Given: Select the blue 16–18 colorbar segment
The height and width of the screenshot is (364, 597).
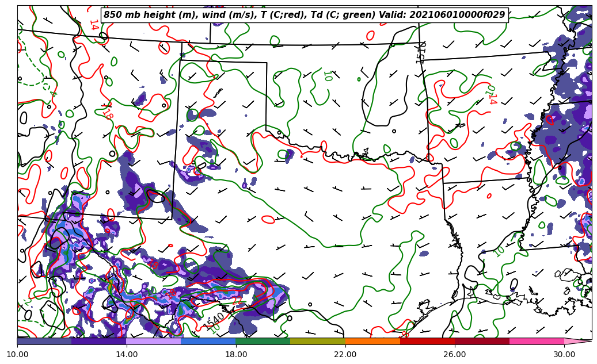Looking at the screenshot, I should point(208,341).
